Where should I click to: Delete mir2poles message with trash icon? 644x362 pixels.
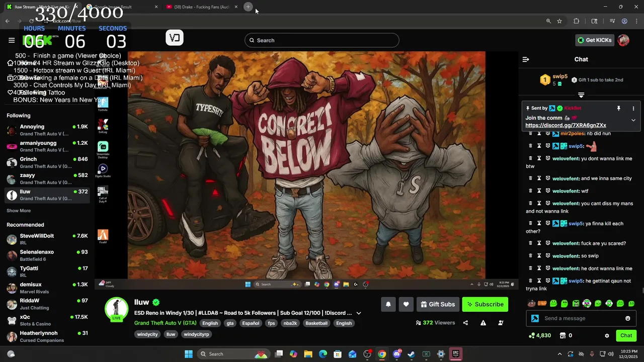[x=530, y=134]
